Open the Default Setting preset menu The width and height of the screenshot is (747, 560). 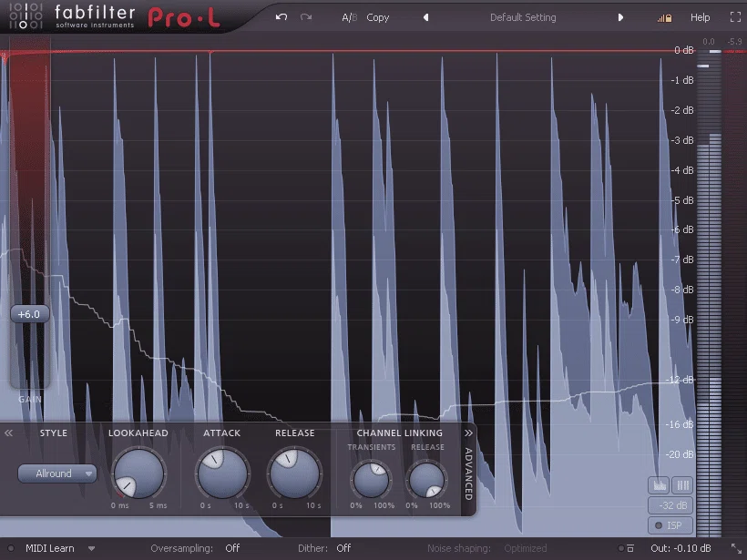coord(523,17)
